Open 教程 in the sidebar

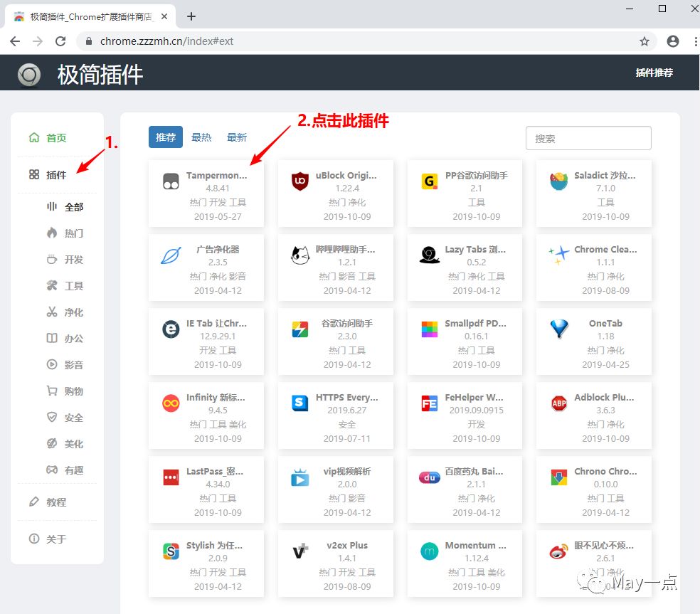click(x=57, y=502)
